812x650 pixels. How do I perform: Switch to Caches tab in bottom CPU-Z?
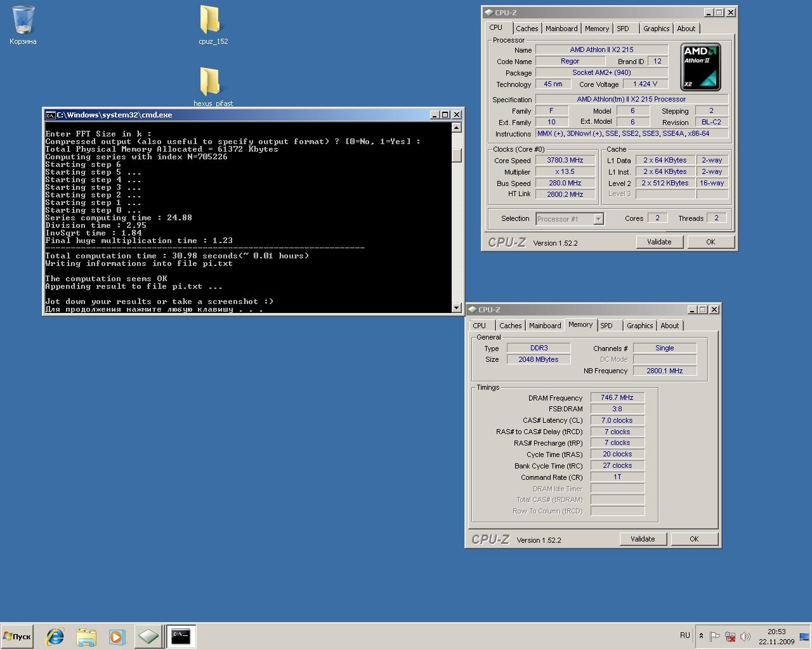pyautogui.click(x=510, y=326)
